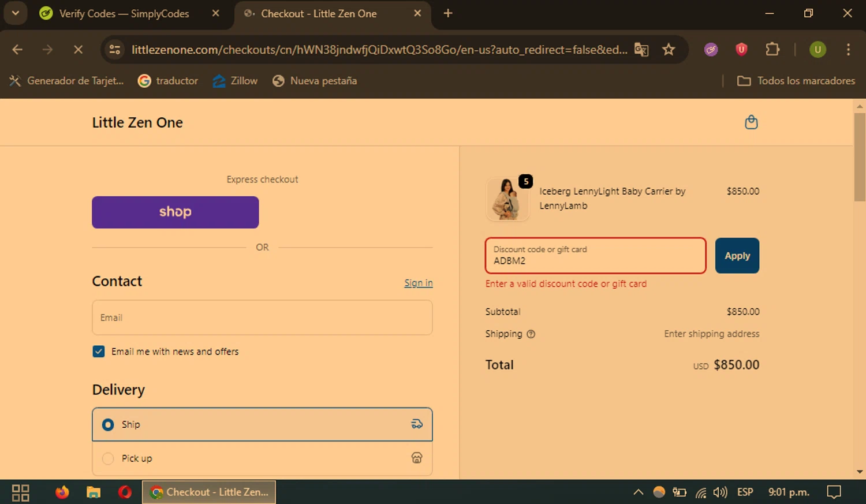Open File Explorer from taskbar
Image resolution: width=866 pixels, height=504 pixels.
pos(94,492)
